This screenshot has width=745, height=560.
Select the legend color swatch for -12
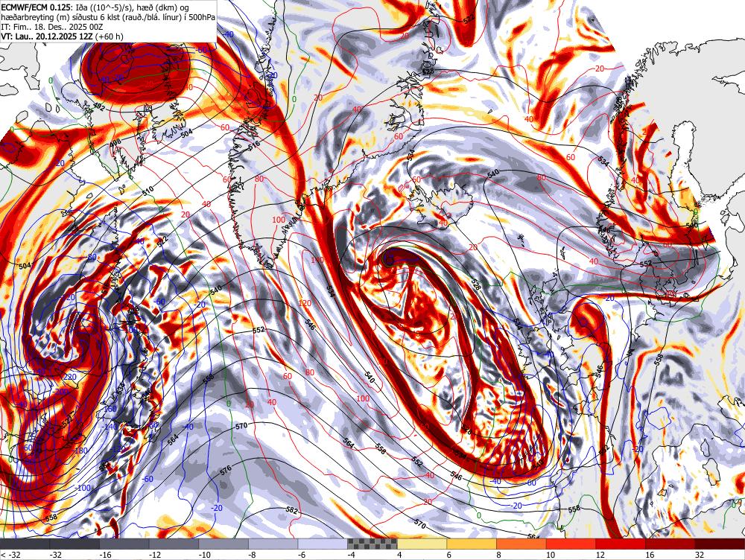click(174, 544)
